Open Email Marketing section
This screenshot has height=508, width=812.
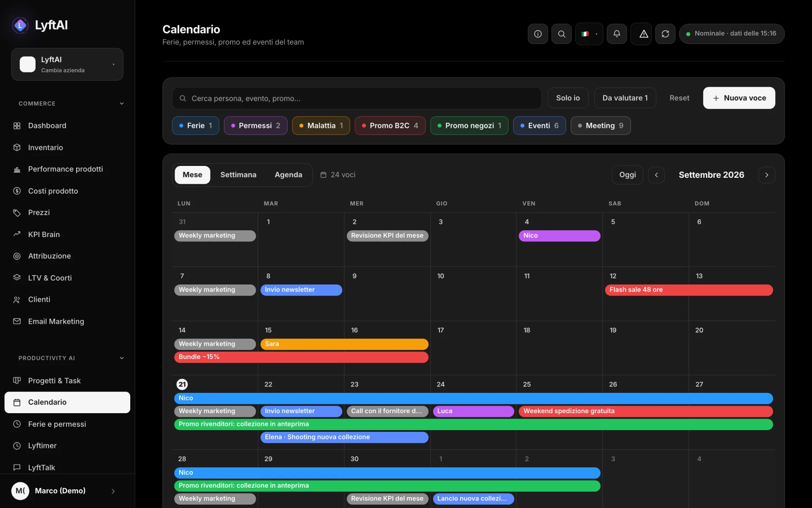(x=67, y=321)
